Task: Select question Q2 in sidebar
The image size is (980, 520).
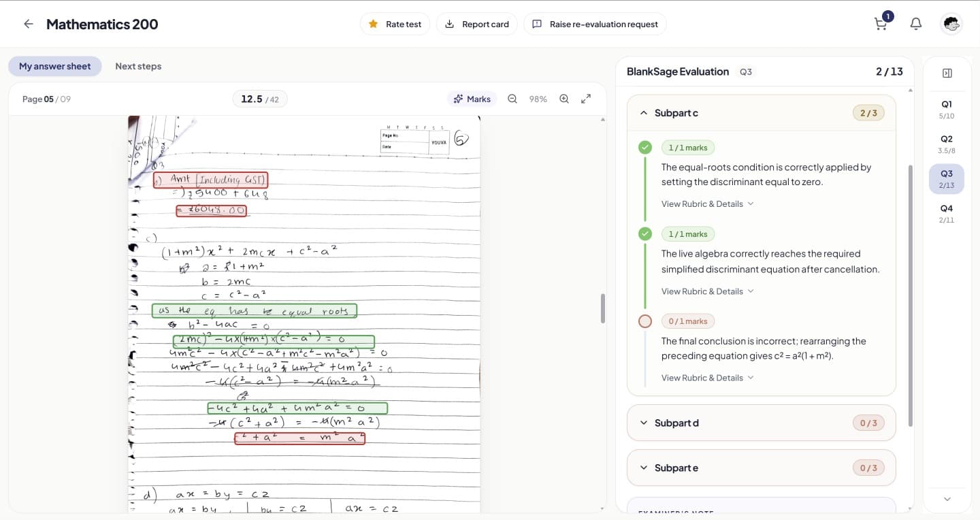Action: pyautogui.click(x=947, y=144)
